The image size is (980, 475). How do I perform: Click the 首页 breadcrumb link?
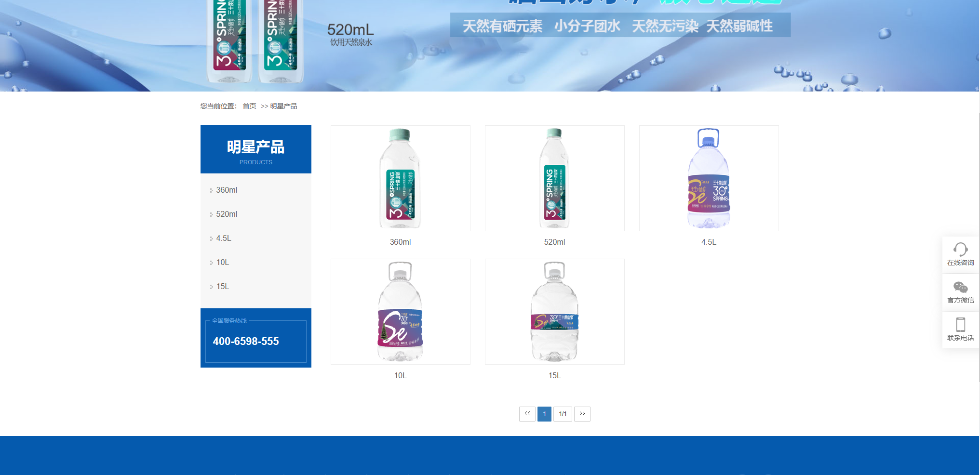click(x=249, y=106)
